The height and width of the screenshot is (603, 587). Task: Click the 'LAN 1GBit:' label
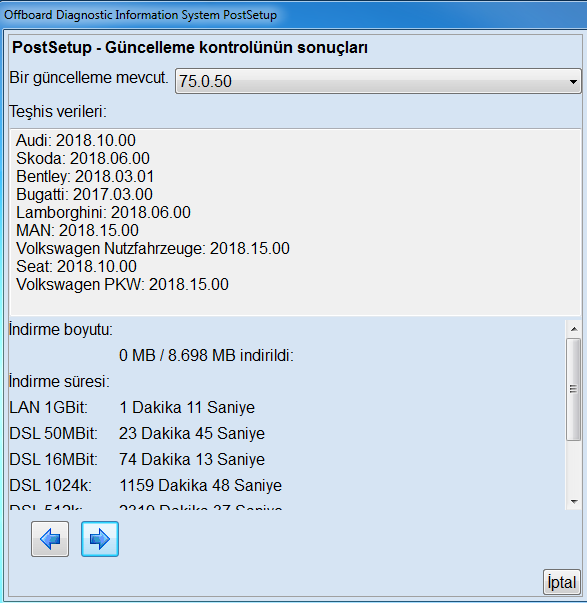click(48, 407)
